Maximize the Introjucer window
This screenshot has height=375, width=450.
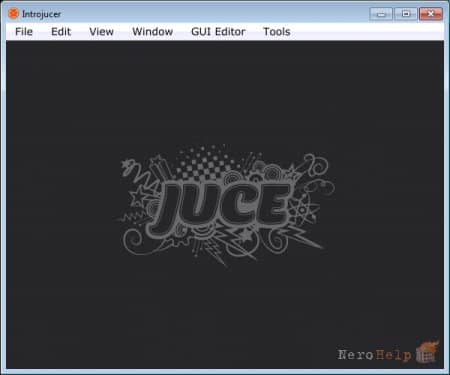406,14
